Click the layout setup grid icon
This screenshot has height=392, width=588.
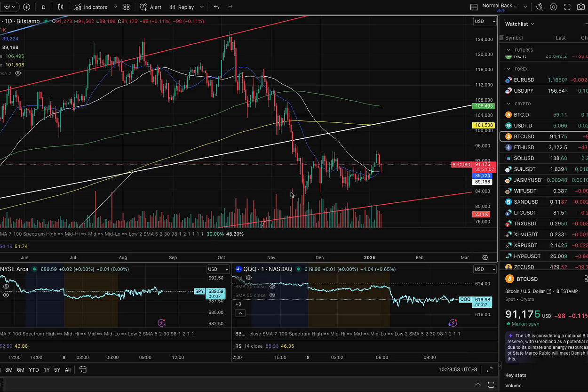click(x=474, y=7)
